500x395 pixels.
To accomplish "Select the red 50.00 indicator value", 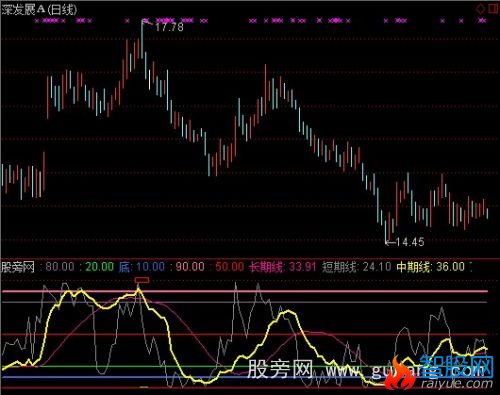I will tap(229, 267).
